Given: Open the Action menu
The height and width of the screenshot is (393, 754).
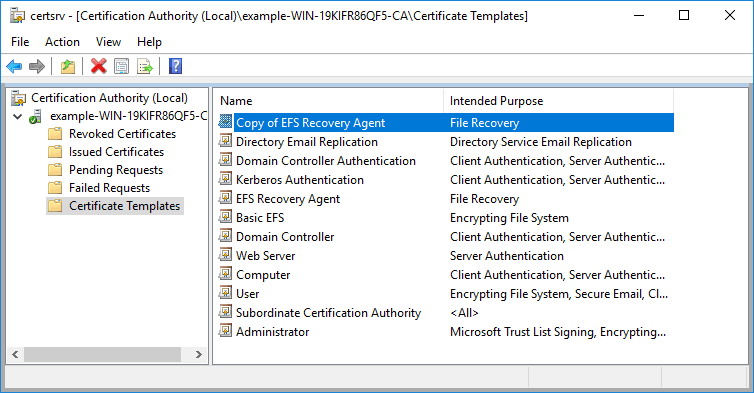Looking at the screenshot, I should pyautogui.click(x=63, y=42).
